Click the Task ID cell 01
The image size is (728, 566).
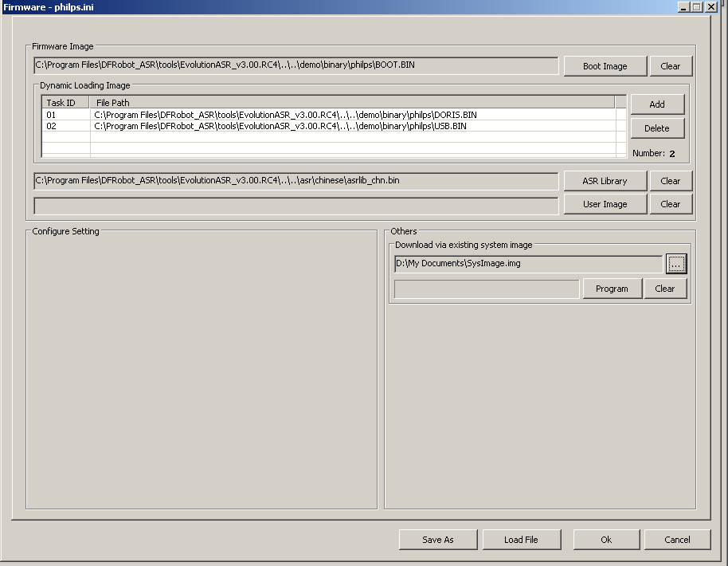tap(66, 115)
